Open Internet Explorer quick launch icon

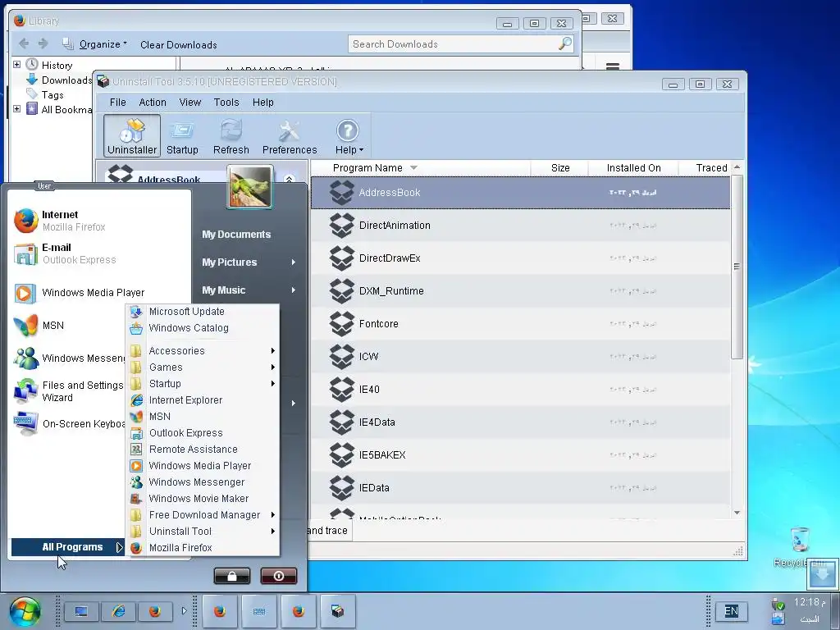tap(118, 611)
